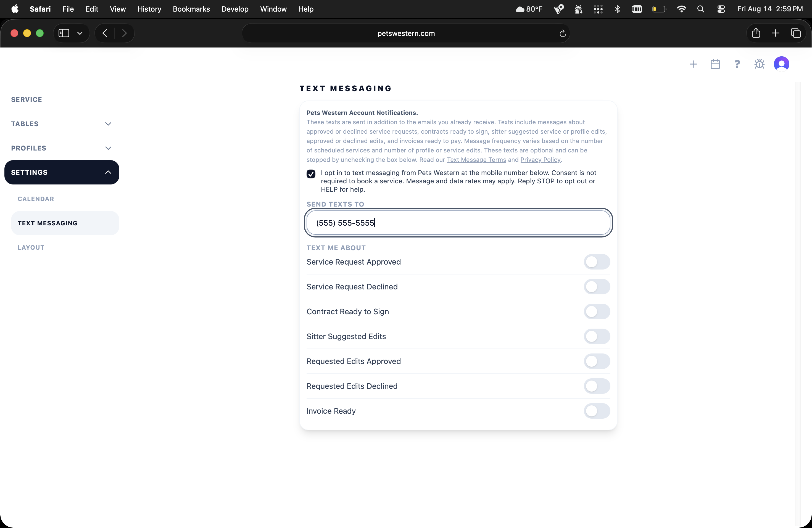Click the petswestern.com address bar

point(406,33)
